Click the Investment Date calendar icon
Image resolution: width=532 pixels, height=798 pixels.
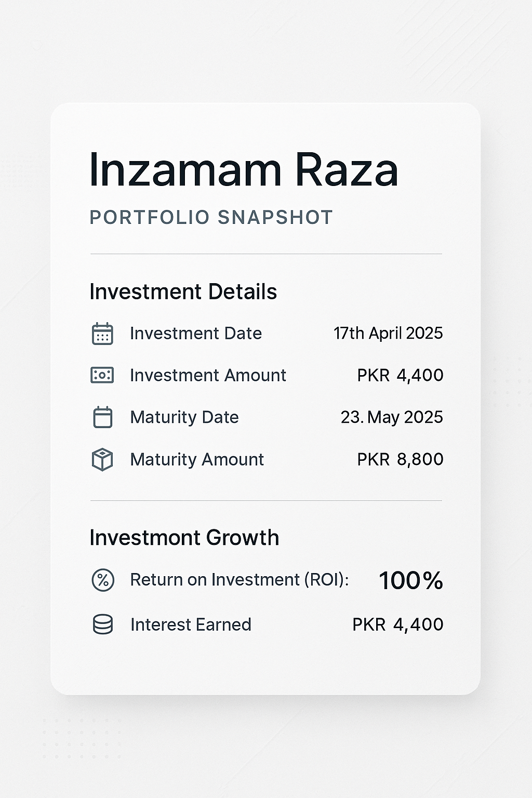(x=102, y=334)
